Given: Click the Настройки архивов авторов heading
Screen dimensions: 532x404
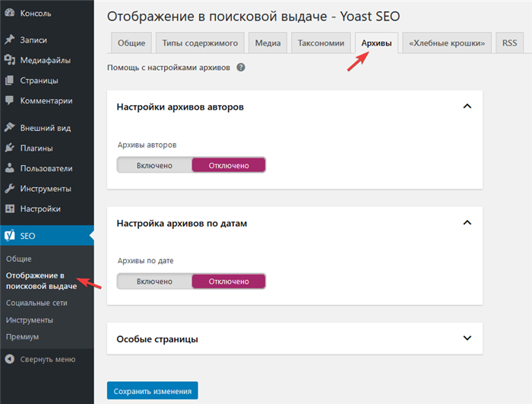Looking at the screenshot, I should tap(180, 107).
